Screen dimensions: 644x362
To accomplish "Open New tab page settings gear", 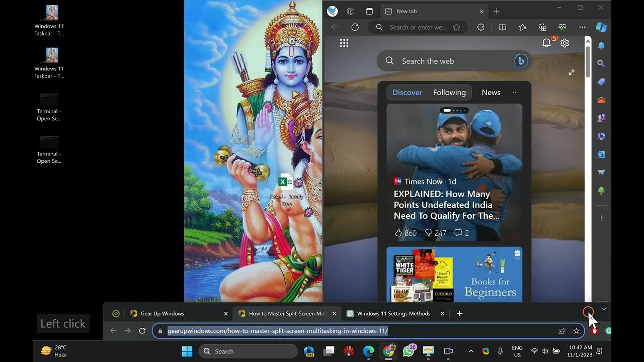I will click(x=565, y=43).
